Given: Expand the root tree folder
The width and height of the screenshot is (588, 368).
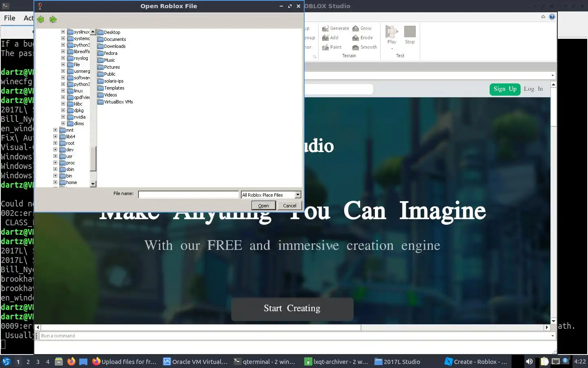Looking at the screenshot, I should pos(55,143).
